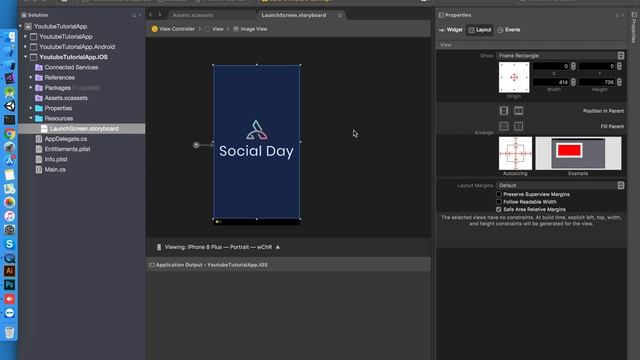Select Main.cs file

55,169
